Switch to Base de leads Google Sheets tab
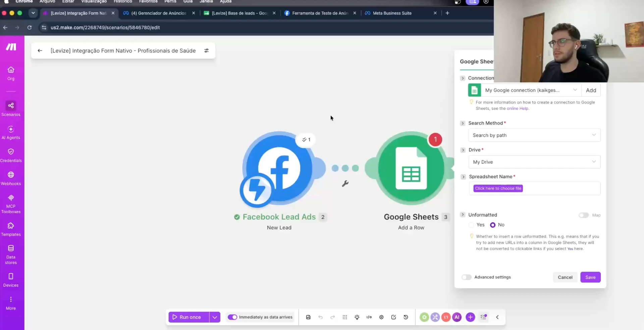 pos(239,13)
